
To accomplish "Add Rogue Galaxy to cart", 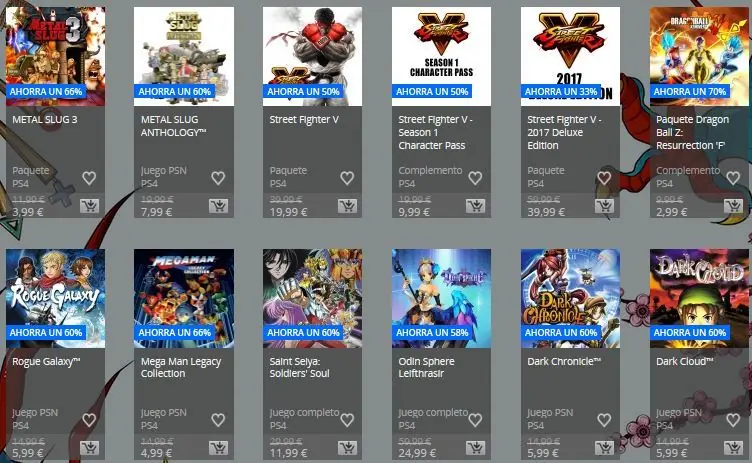I will point(89,448).
